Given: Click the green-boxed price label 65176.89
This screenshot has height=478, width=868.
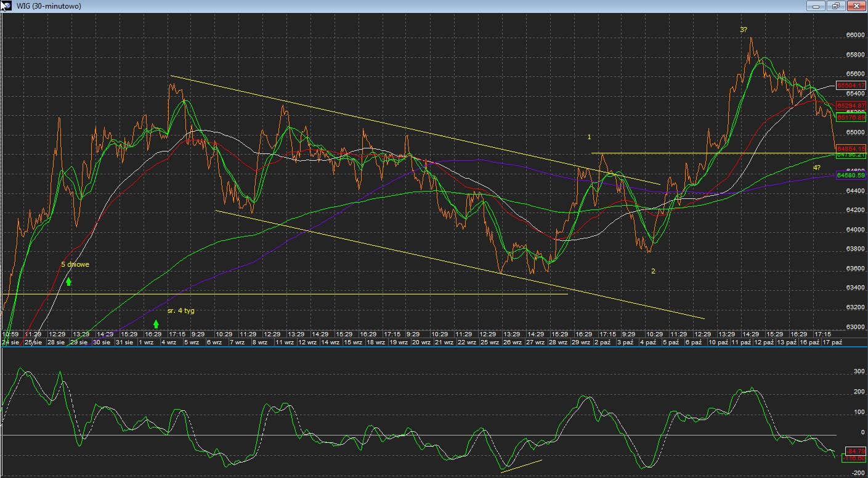Looking at the screenshot, I should 851,117.
